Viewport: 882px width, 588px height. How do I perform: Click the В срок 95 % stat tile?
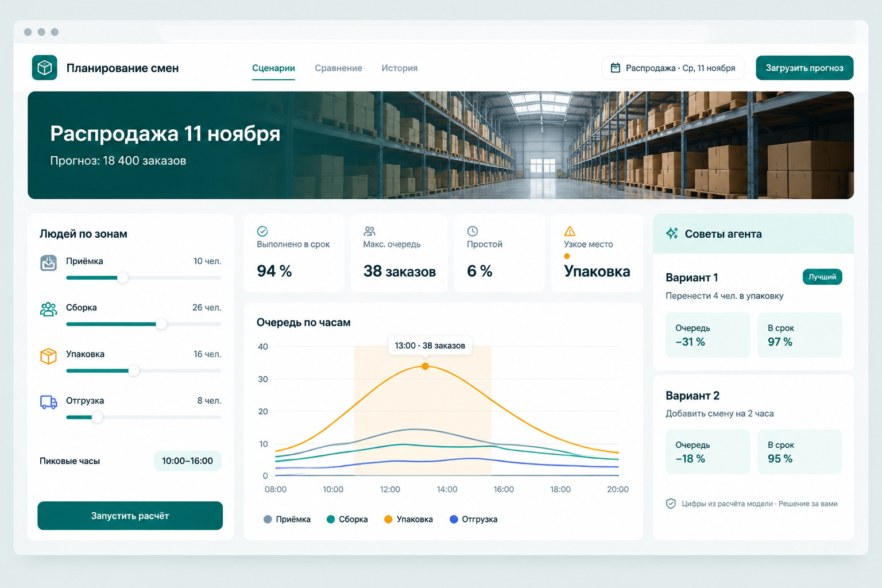(800, 452)
